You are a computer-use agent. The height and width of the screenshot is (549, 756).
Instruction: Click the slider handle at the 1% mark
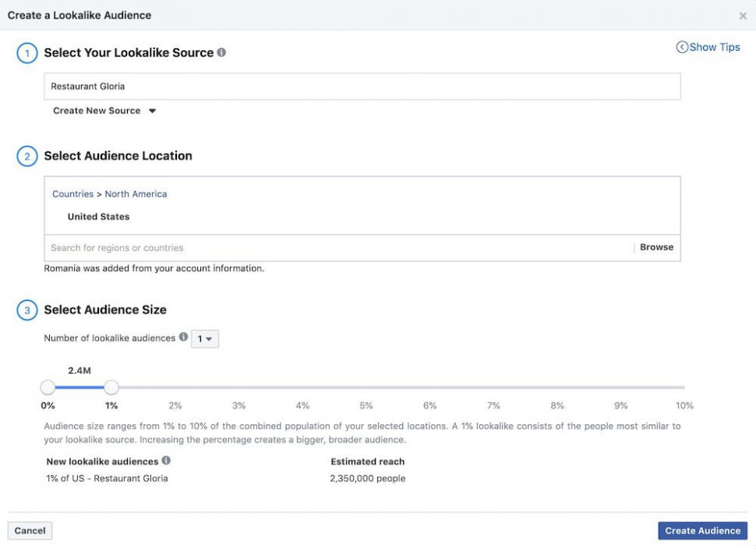[x=111, y=387]
